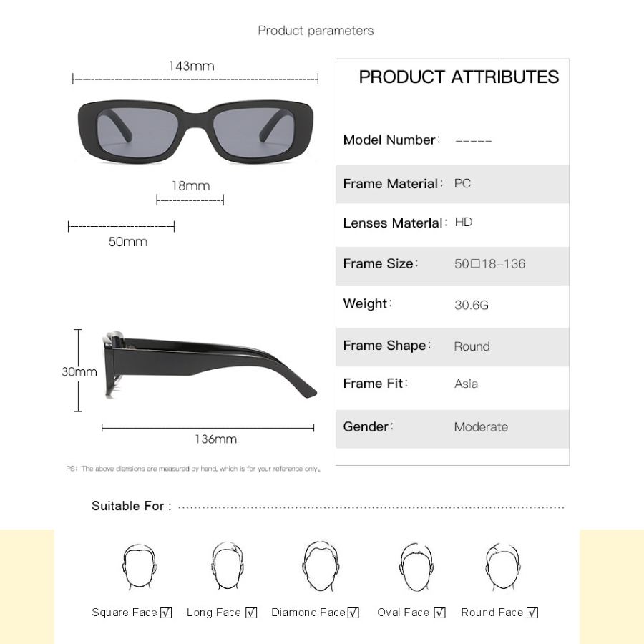Click the Diamond Face head illustration

321,566
